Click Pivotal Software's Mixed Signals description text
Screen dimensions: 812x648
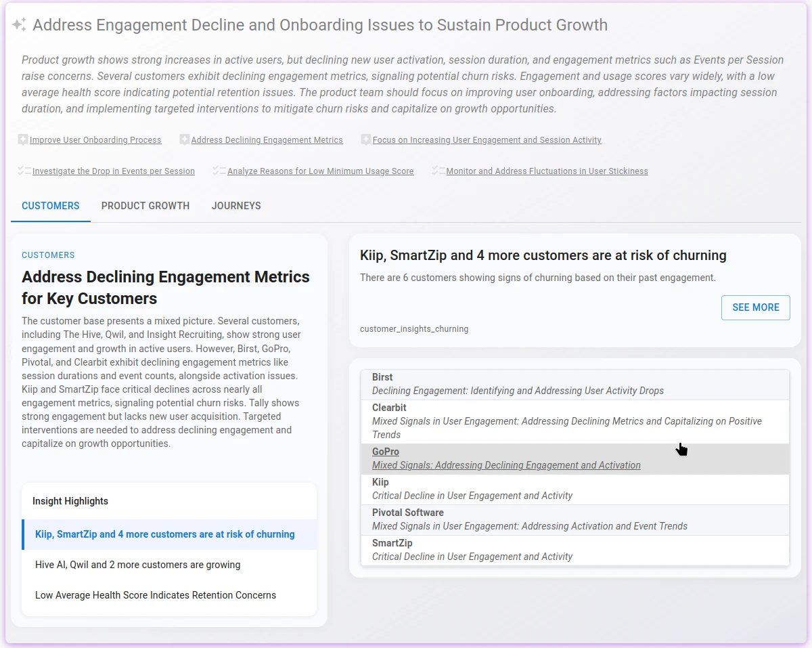[530, 526]
